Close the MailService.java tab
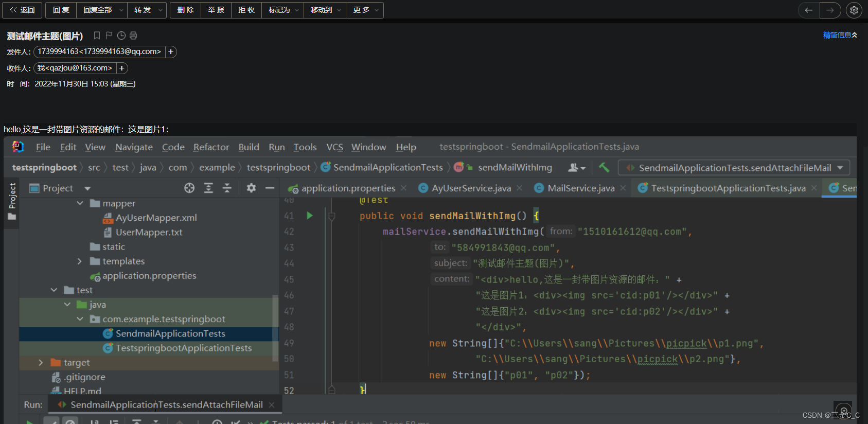The image size is (868, 424). (623, 188)
